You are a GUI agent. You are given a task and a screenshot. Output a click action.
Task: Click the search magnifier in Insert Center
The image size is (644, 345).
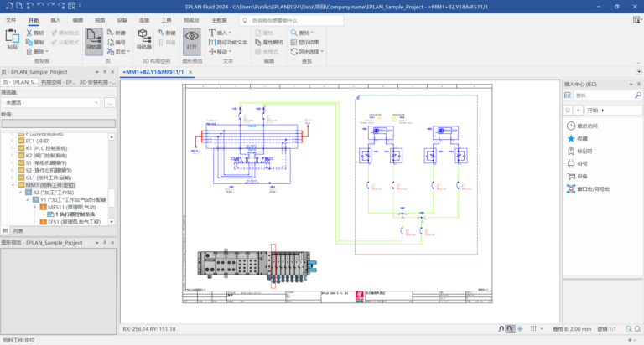pos(638,95)
